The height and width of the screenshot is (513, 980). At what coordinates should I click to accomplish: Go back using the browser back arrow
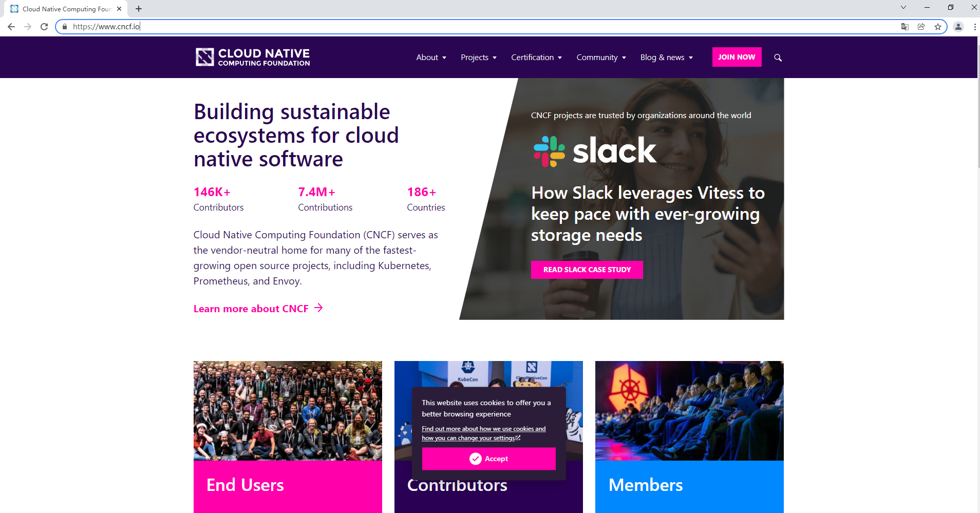click(11, 27)
